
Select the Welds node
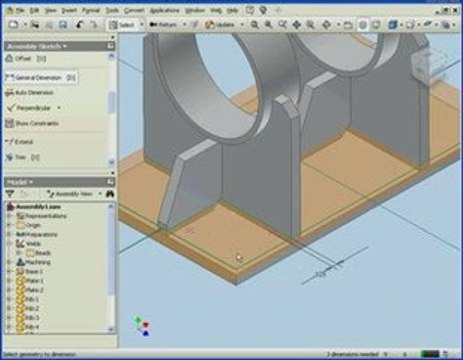pyautogui.click(x=29, y=244)
